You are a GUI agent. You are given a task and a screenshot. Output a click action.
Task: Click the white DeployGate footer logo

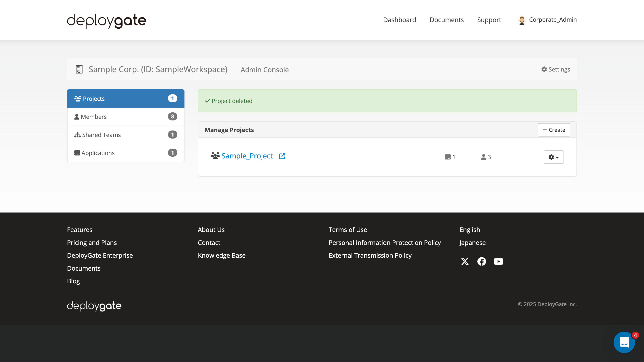(x=94, y=305)
